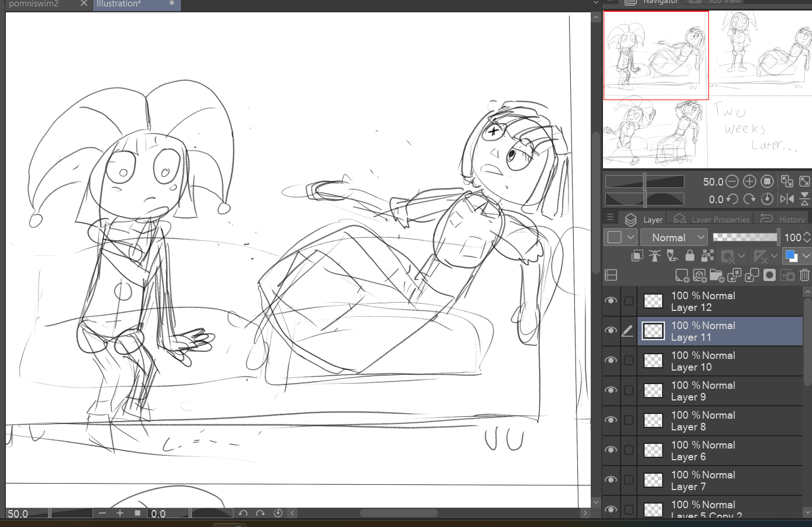The image size is (812, 527).
Task: Set Layer 11 as reference layer
Action: (655, 255)
